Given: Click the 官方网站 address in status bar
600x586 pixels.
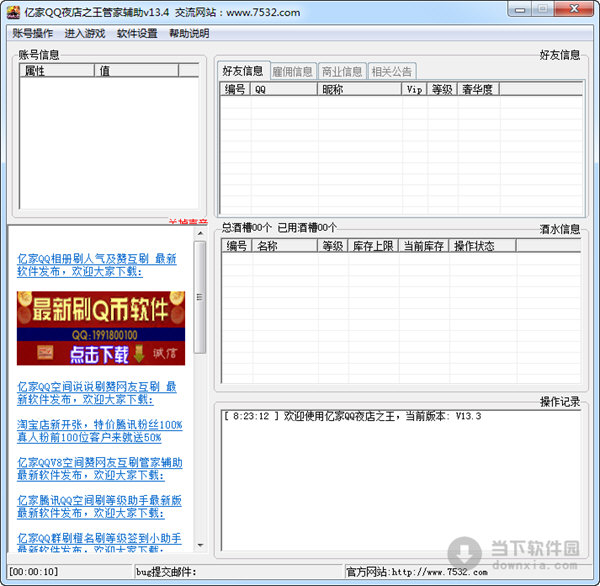Looking at the screenshot, I should point(417,572).
